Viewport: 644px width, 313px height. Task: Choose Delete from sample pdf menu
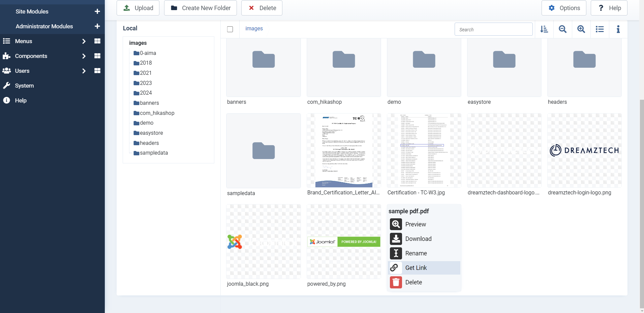(424, 282)
